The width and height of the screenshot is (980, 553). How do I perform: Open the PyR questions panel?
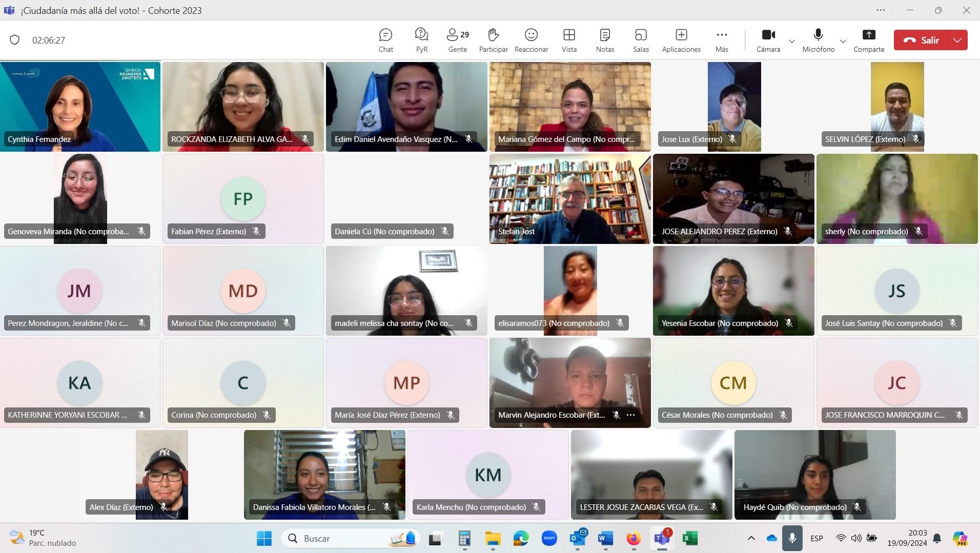click(x=421, y=40)
